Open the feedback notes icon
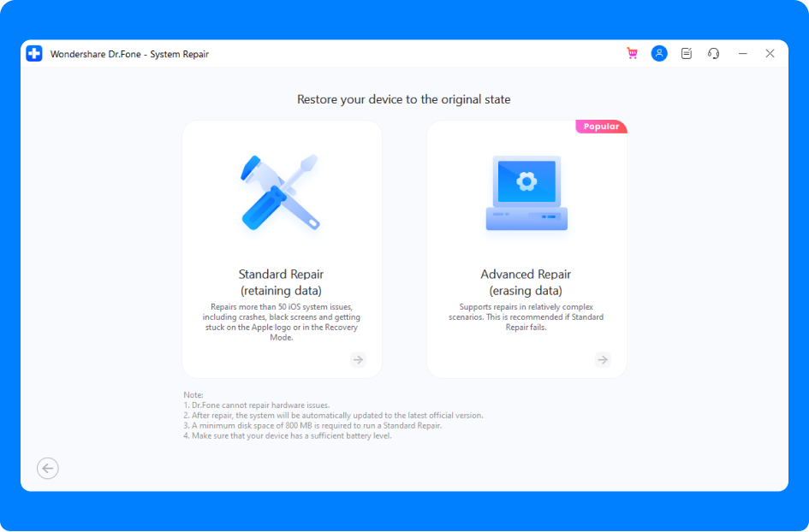Image resolution: width=809 pixels, height=532 pixels. [x=687, y=54]
